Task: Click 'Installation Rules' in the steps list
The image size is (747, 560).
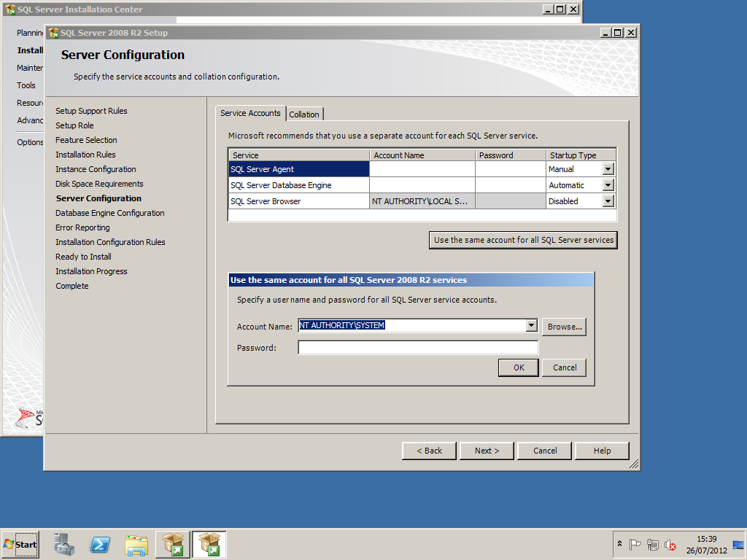Action: [x=86, y=155]
